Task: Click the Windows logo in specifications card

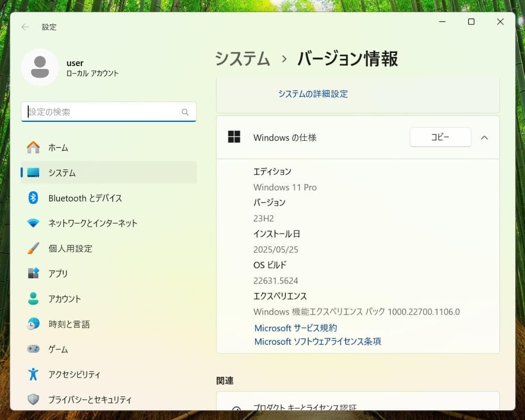Action: (x=234, y=137)
